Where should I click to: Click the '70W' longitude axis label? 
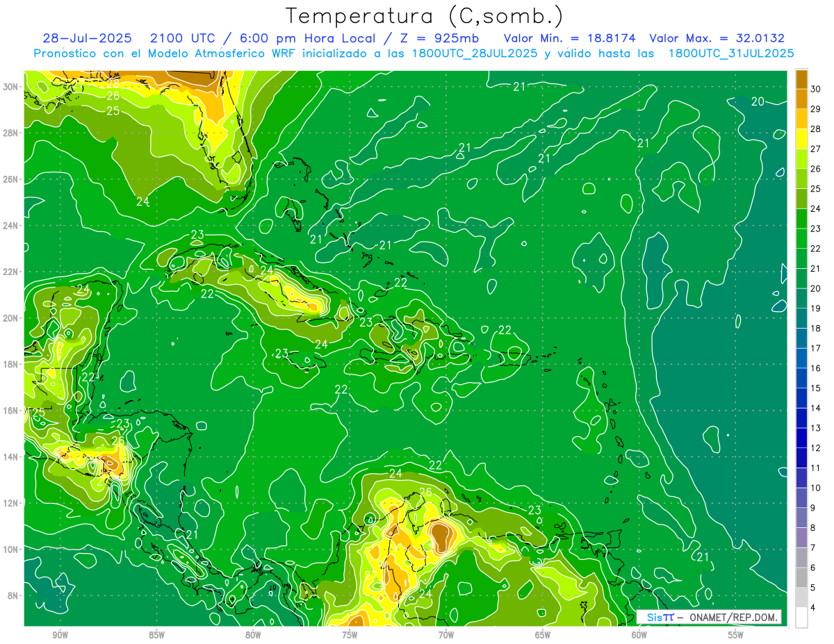coord(446,635)
